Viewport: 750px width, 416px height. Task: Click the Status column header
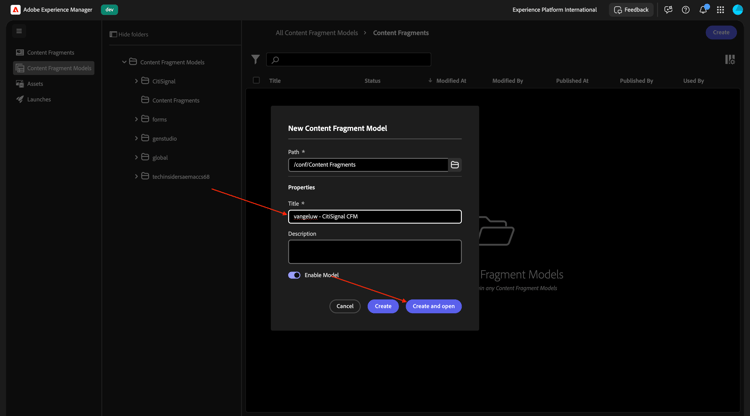[x=373, y=81]
